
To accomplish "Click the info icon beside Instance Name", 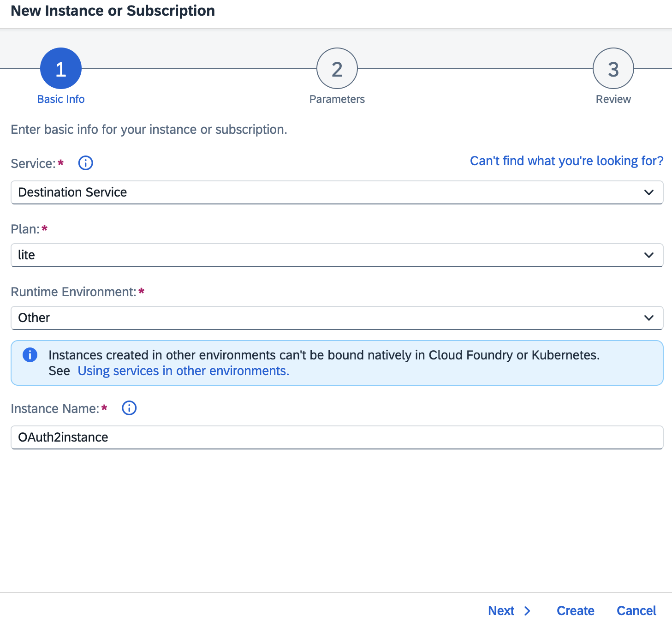I will (x=129, y=408).
